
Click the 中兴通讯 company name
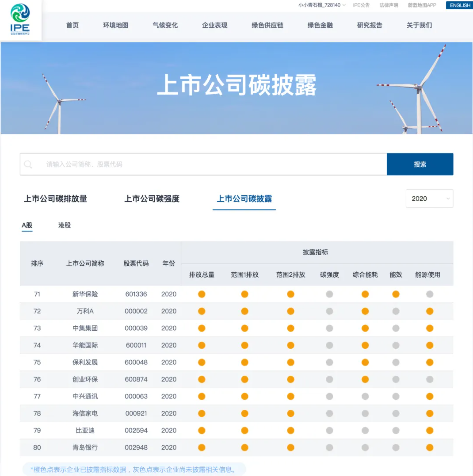(x=85, y=396)
